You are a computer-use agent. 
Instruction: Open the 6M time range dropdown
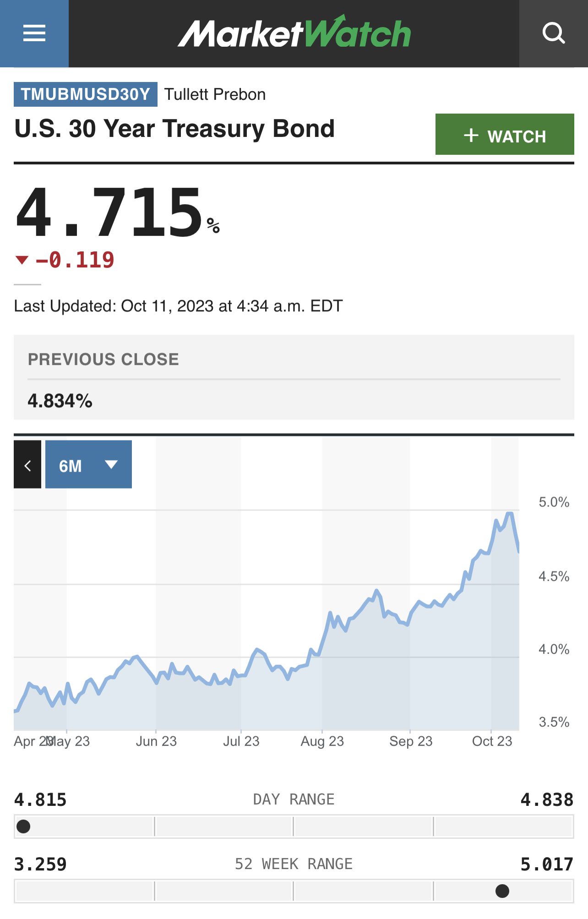coord(88,465)
